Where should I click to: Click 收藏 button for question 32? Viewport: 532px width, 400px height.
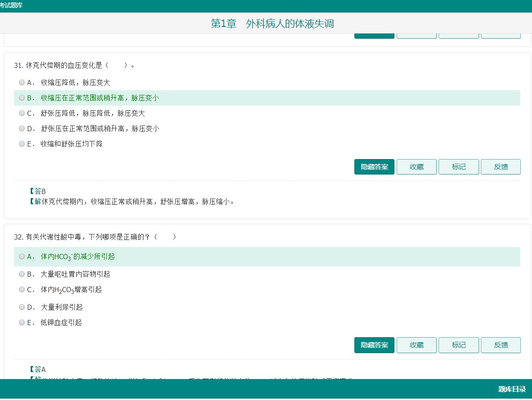(417, 345)
